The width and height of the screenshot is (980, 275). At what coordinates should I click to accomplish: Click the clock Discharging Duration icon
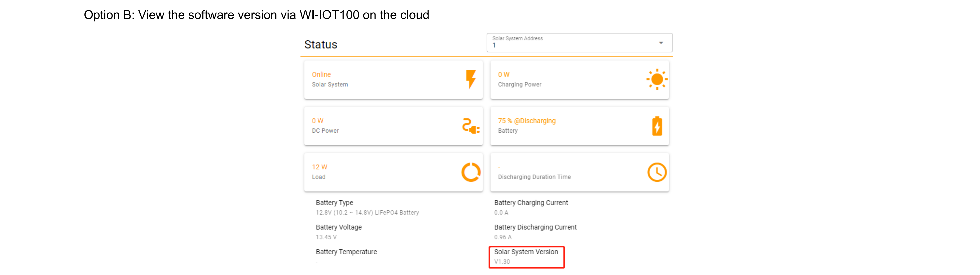coord(657,172)
